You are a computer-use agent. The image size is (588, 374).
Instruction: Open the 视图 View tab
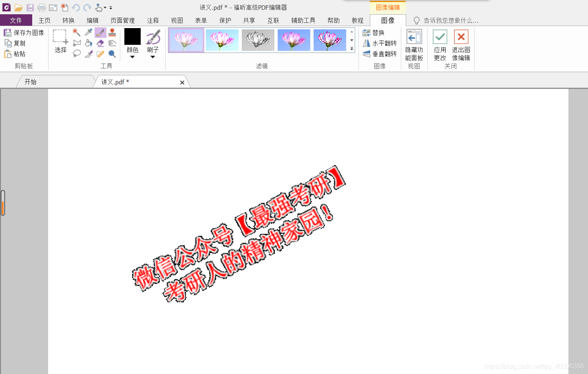(177, 20)
